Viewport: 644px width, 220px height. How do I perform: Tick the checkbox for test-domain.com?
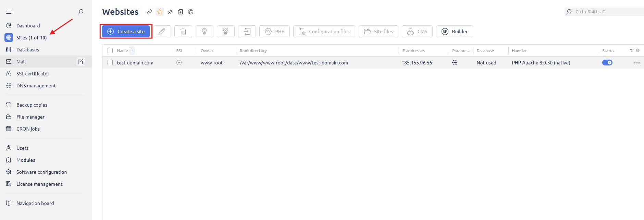(x=110, y=63)
